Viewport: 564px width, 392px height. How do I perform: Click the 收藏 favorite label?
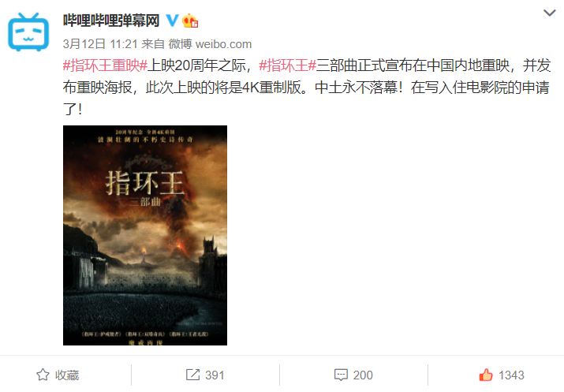(67, 375)
